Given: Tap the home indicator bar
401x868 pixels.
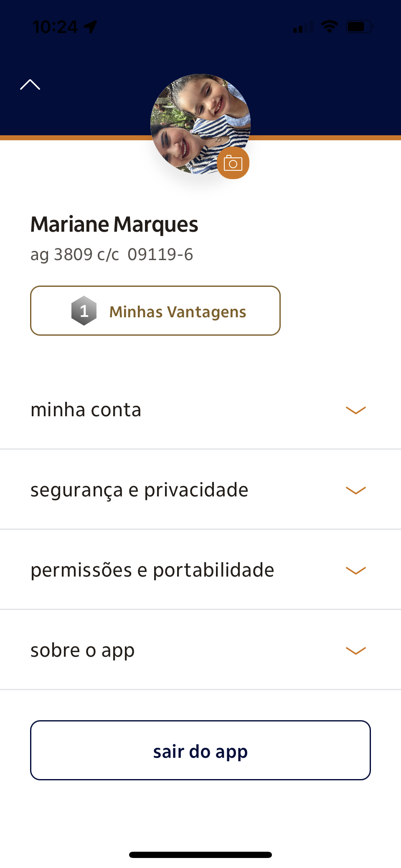Looking at the screenshot, I should click(x=200, y=855).
